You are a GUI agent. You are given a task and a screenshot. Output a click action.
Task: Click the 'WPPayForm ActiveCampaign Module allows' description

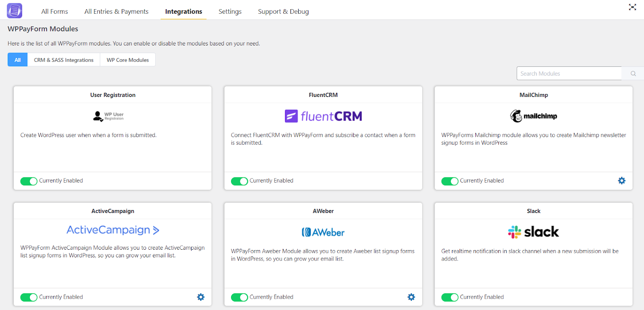click(x=113, y=252)
